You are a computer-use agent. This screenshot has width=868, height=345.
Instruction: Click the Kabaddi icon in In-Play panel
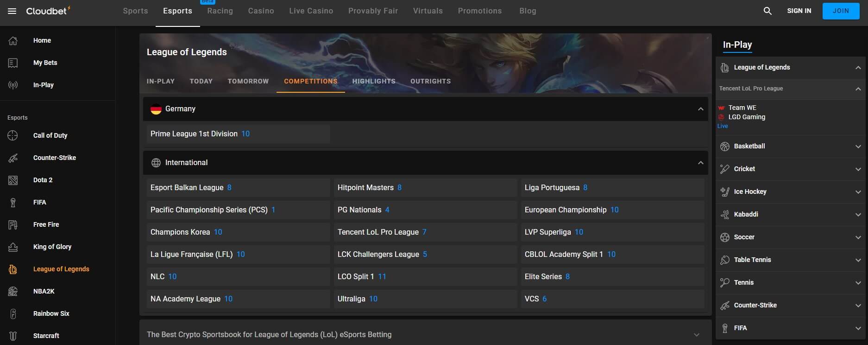[x=725, y=215]
